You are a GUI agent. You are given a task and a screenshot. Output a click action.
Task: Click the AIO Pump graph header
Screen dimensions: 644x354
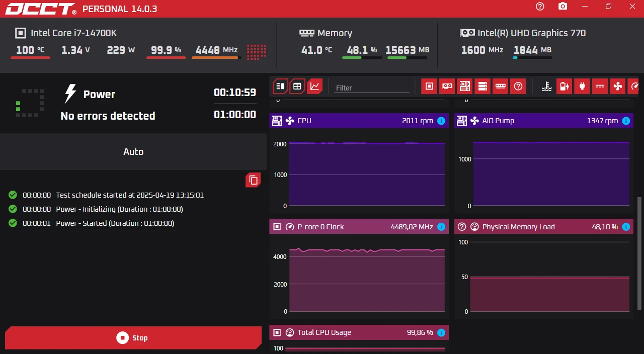coord(544,121)
